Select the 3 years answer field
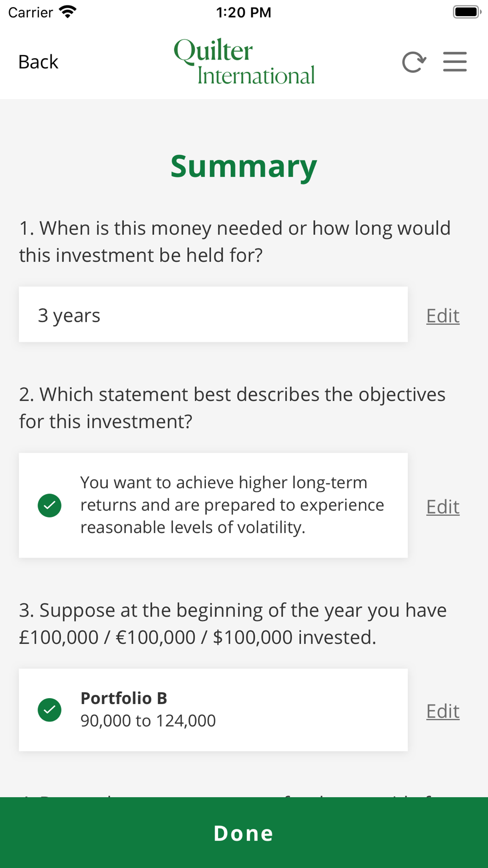 point(213,314)
